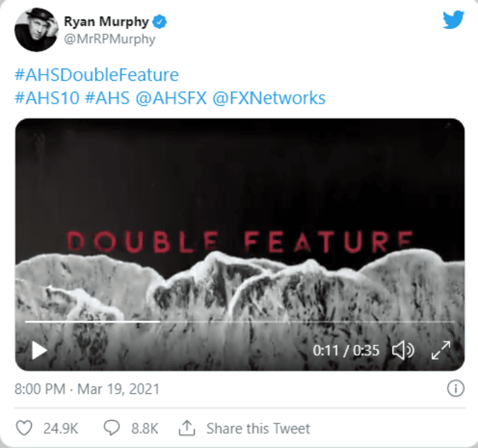Image resolution: width=478 pixels, height=448 pixels.
Task: Visit the @FXNetworks mention
Action: 269,98
